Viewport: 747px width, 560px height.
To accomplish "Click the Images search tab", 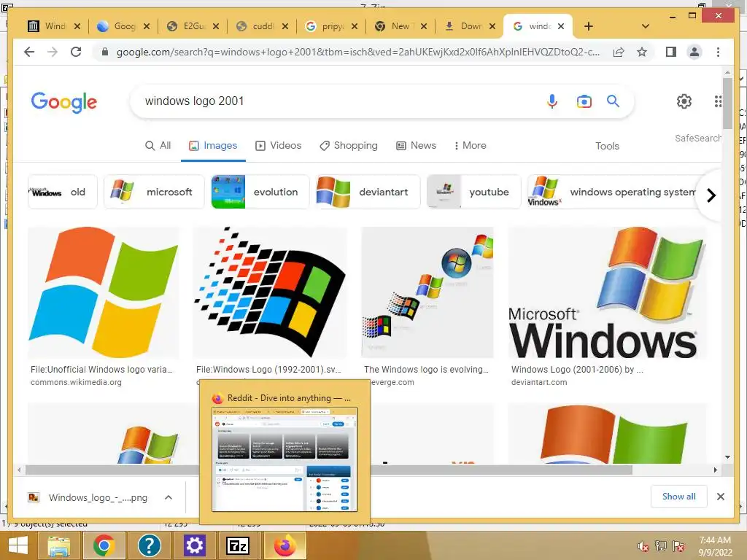I will (213, 145).
